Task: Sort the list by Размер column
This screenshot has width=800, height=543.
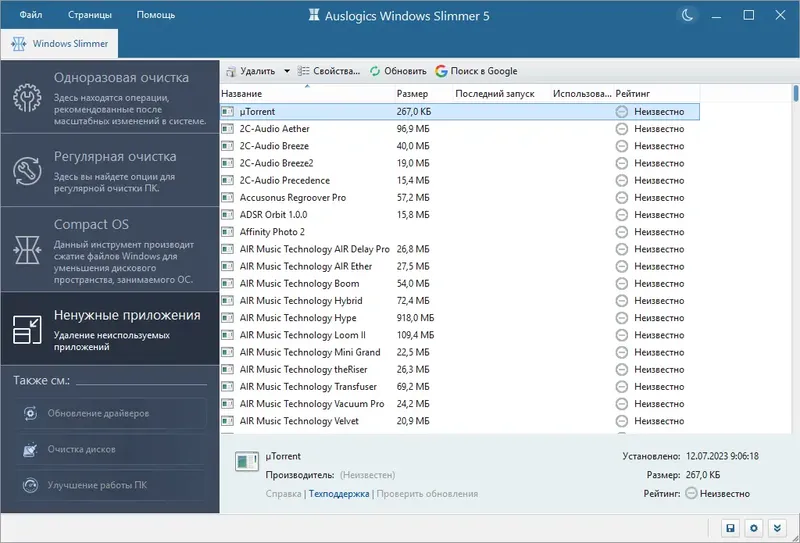Action: [x=412, y=93]
